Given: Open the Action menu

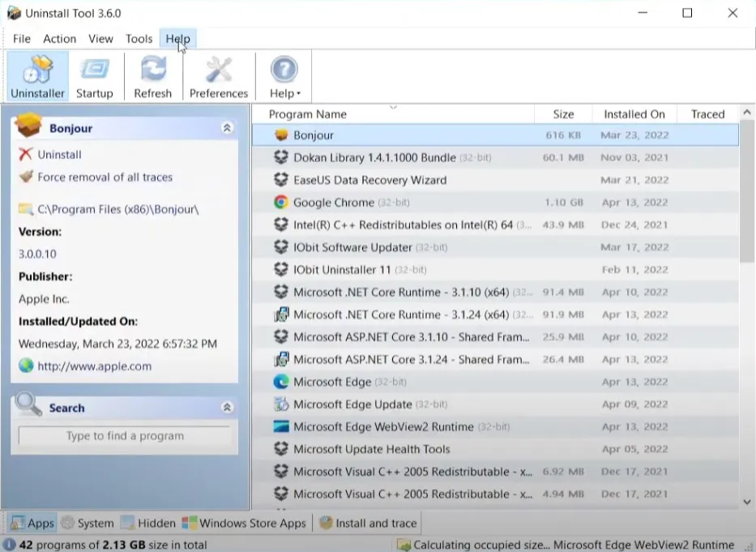Looking at the screenshot, I should [x=60, y=39].
